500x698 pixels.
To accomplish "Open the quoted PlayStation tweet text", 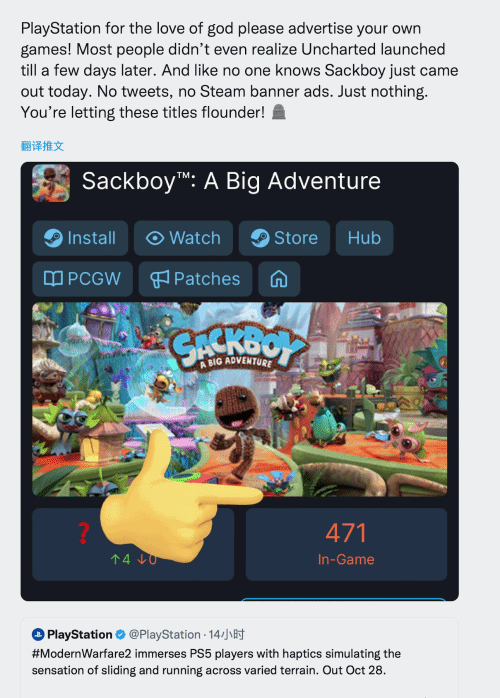I will click(x=216, y=662).
